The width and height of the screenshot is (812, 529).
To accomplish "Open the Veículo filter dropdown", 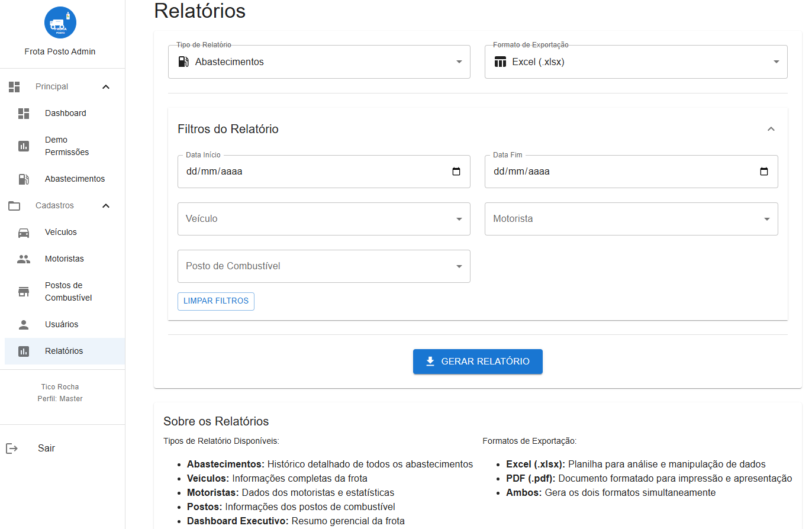I will click(x=324, y=219).
